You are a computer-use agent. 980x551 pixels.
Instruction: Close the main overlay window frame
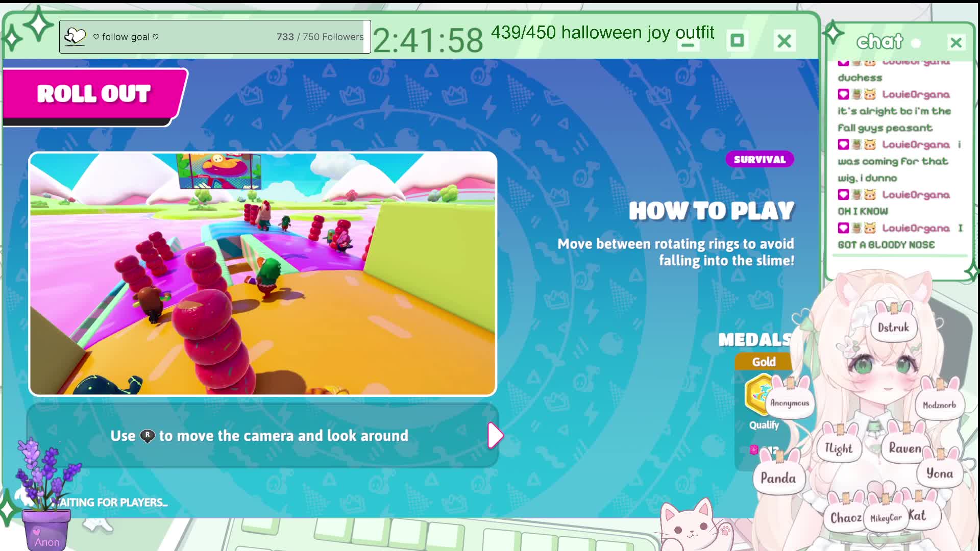click(x=784, y=41)
